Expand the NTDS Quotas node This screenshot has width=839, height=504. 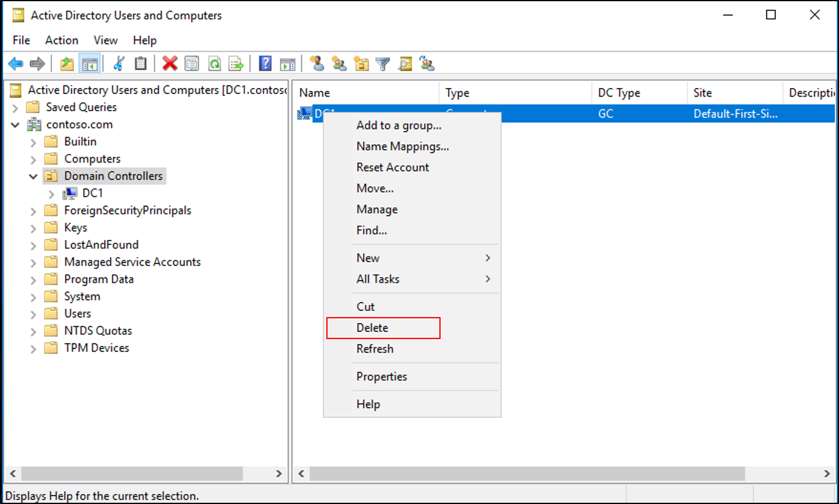(34, 331)
